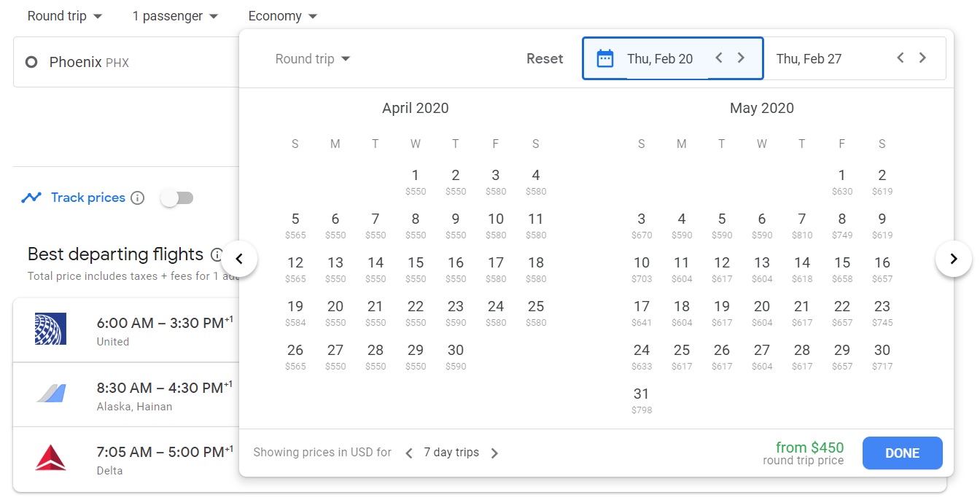Show previous months in calendar
This screenshot has width=980, height=500.
pyautogui.click(x=239, y=259)
